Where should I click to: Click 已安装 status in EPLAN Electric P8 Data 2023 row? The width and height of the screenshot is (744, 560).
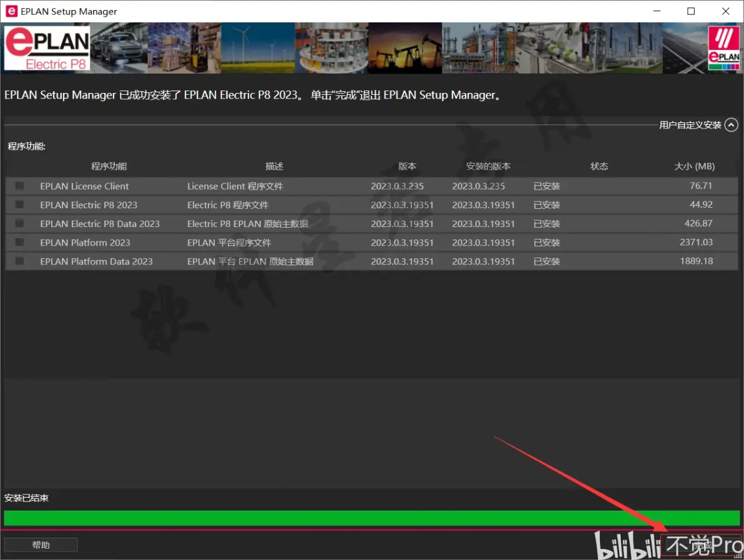[x=547, y=223]
